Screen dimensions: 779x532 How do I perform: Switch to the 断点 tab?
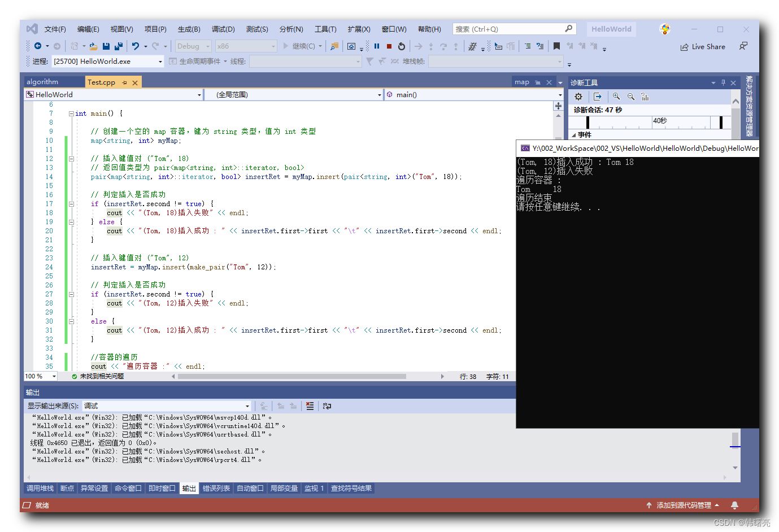(x=67, y=489)
